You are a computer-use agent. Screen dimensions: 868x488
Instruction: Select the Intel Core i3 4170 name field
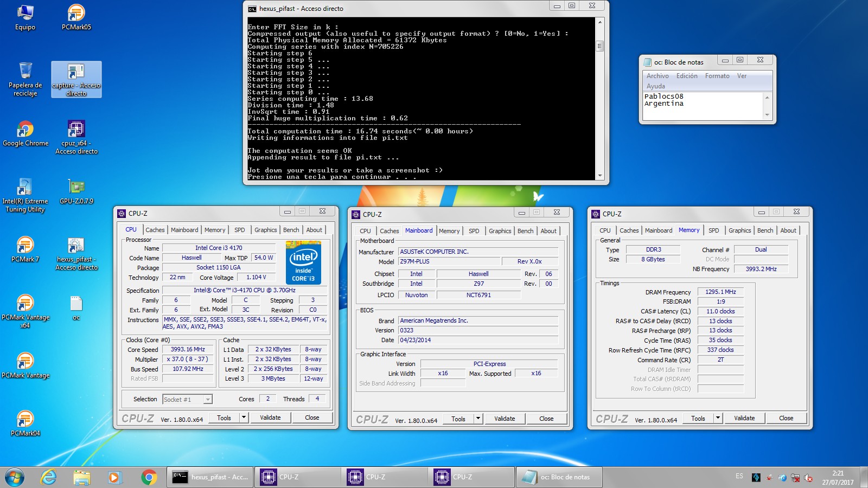(x=219, y=248)
